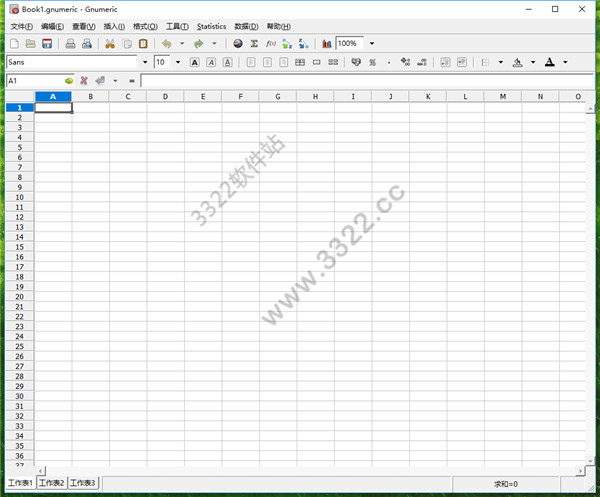Open the zoom 100% dropdown arrow

(372, 44)
